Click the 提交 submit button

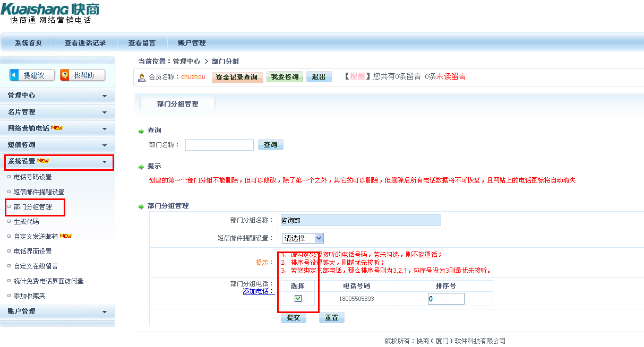(x=293, y=318)
